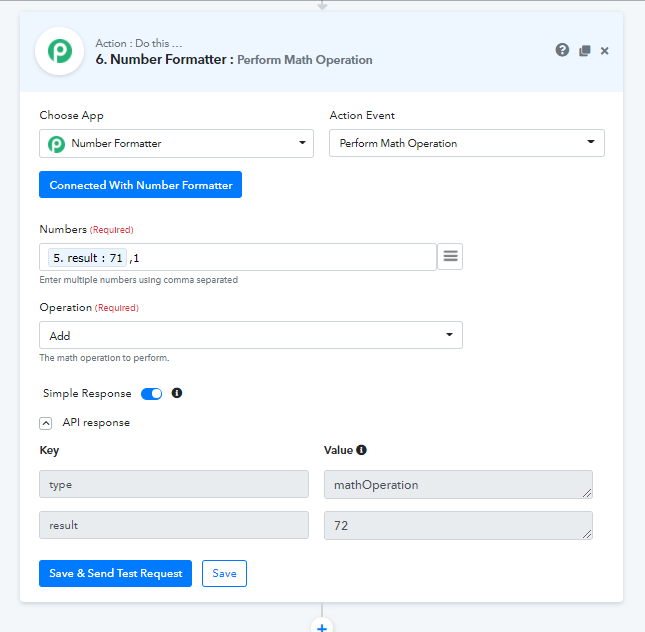The image size is (645, 632).
Task: Open the Choose App dropdown
Action: click(176, 143)
